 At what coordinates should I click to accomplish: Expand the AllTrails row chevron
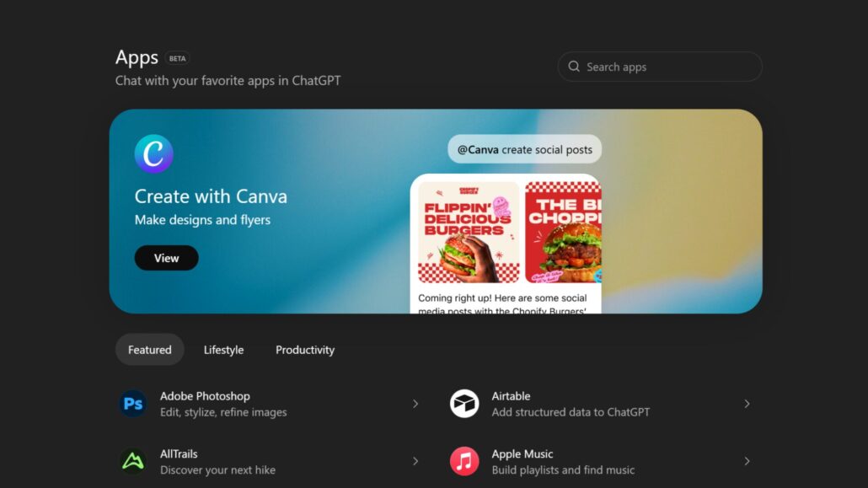click(415, 461)
